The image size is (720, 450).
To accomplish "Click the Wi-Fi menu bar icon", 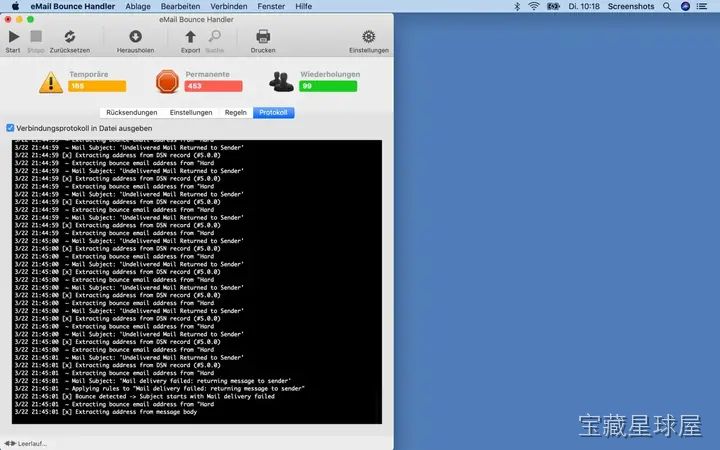I will (x=534, y=6).
